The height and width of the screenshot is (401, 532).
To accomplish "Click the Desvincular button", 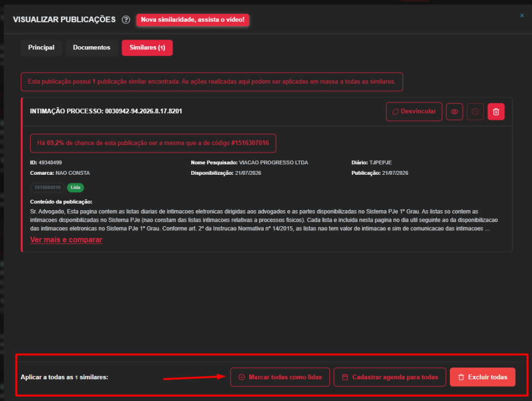I will 414,111.
